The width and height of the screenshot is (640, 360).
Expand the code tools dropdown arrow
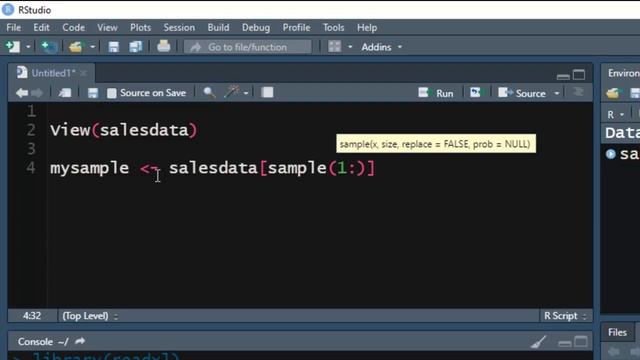pyautogui.click(x=246, y=93)
